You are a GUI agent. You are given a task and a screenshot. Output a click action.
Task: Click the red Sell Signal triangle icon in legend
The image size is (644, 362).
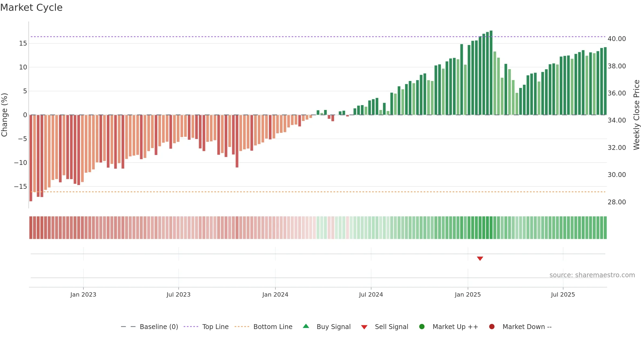(364, 327)
